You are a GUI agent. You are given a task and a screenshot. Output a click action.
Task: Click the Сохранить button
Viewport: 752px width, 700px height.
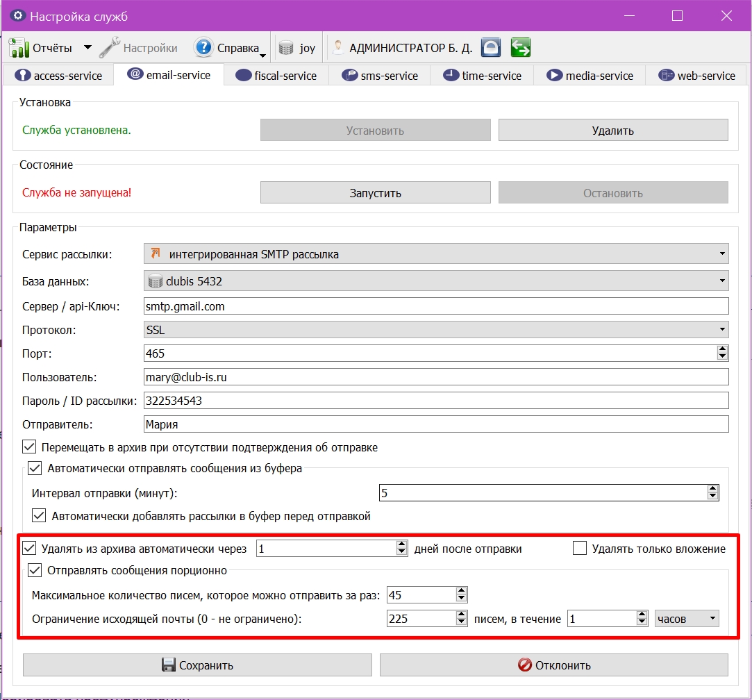[198, 665]
